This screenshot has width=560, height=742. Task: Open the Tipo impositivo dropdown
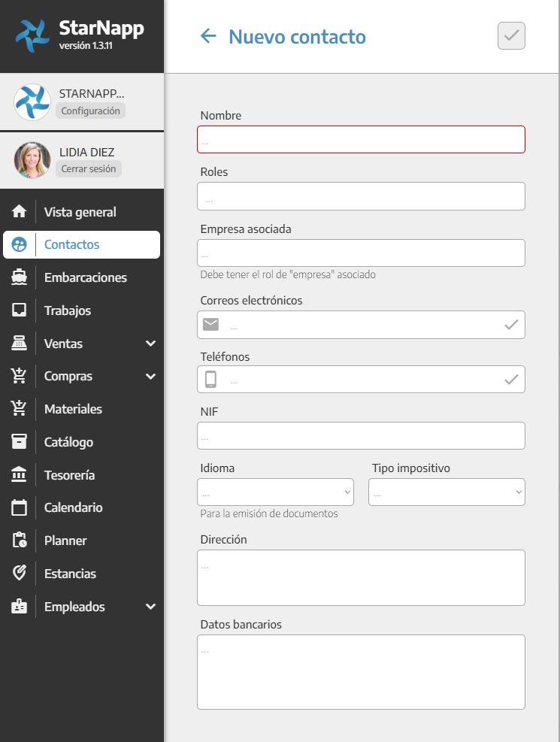click(x=446, y=492)
